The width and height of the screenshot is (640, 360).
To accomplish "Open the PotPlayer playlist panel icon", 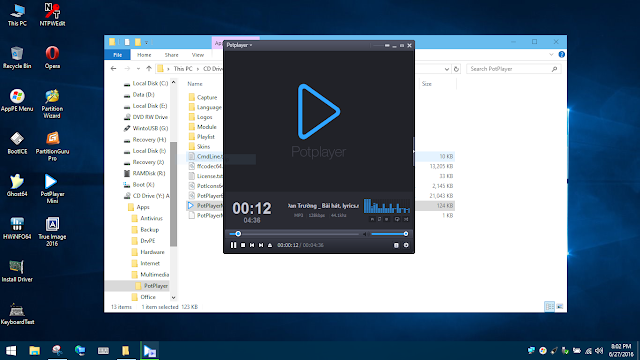I will [396, 245].
